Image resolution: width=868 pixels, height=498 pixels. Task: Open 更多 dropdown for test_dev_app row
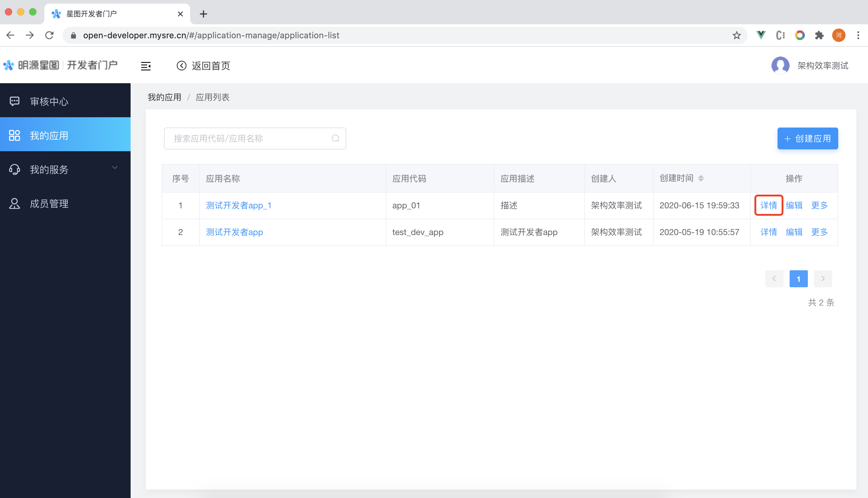[x=819, y=232]
